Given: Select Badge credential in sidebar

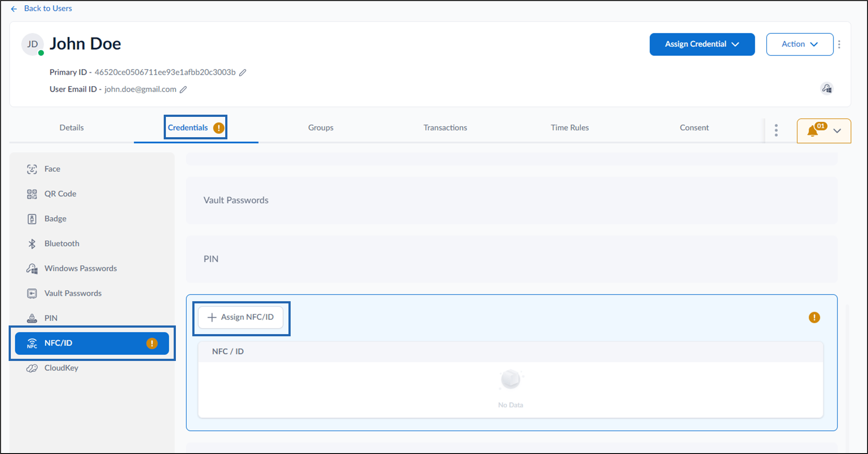Looking at the screenshot, I should point(92,219).
